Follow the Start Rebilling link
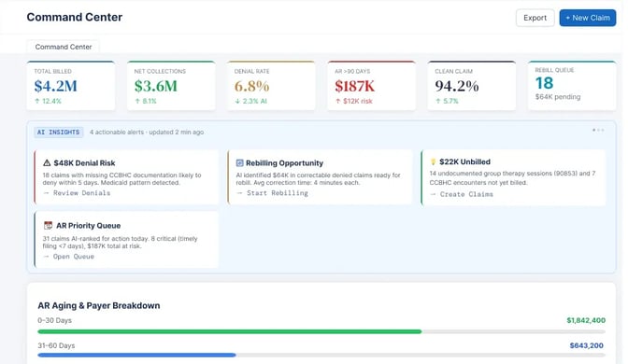This screenshot has width=628, height=364. pyautogui.click(x=272, y=193)
